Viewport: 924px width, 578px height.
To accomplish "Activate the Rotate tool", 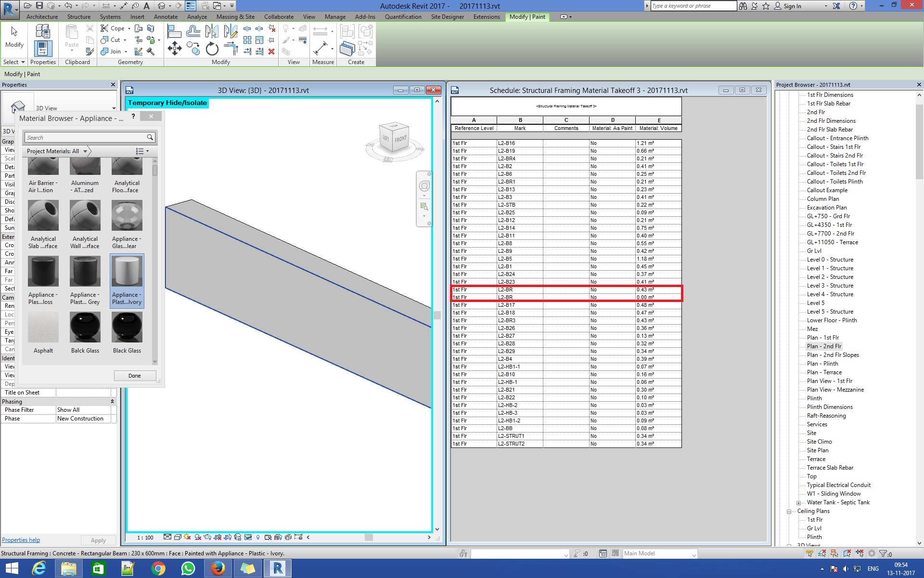I will 212,50.
